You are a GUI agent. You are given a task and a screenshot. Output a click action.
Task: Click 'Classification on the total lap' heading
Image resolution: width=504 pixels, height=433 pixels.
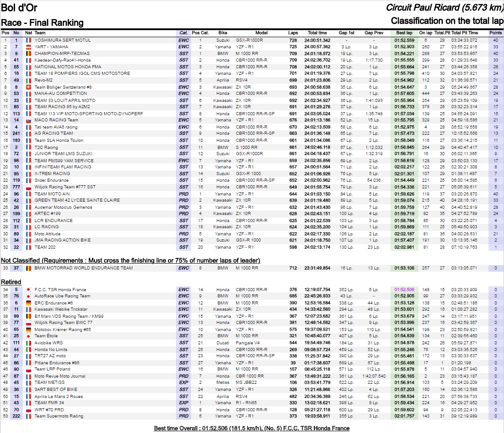click(447, 21)
